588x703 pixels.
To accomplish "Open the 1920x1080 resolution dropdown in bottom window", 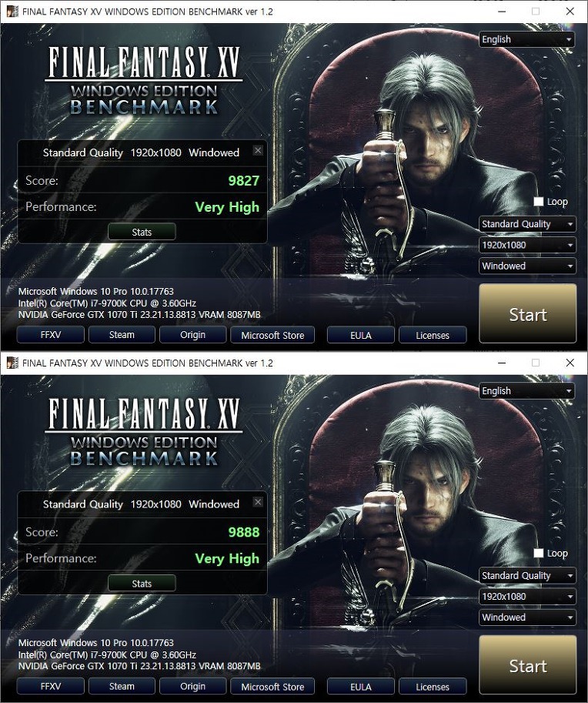I will [x=527, y=597].
